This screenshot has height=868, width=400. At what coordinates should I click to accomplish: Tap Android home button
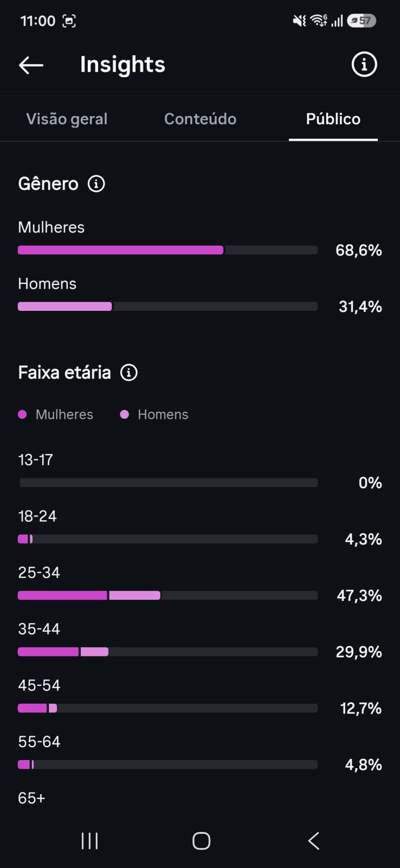pos(201,841)
